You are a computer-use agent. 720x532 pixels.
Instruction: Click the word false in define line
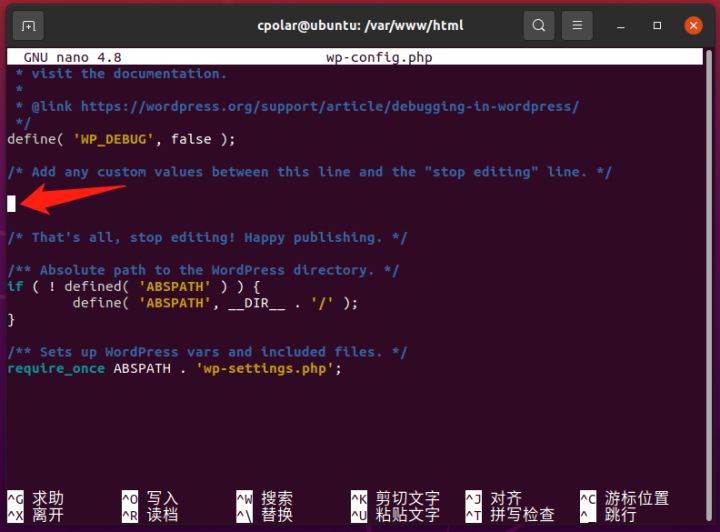(x=191, y=139)
